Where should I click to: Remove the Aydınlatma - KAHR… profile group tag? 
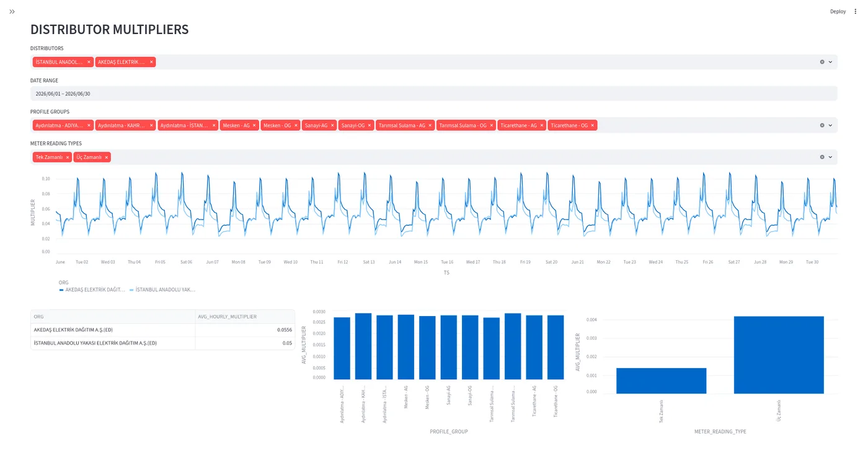coord(151,125)
